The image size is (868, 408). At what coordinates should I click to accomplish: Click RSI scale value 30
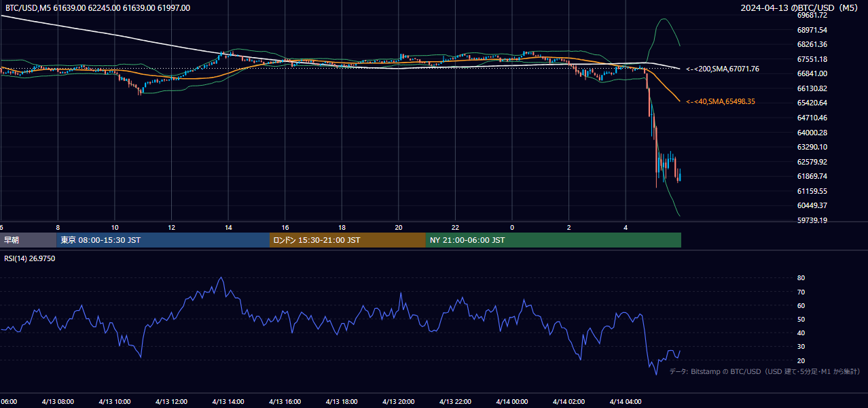(801, 347)
